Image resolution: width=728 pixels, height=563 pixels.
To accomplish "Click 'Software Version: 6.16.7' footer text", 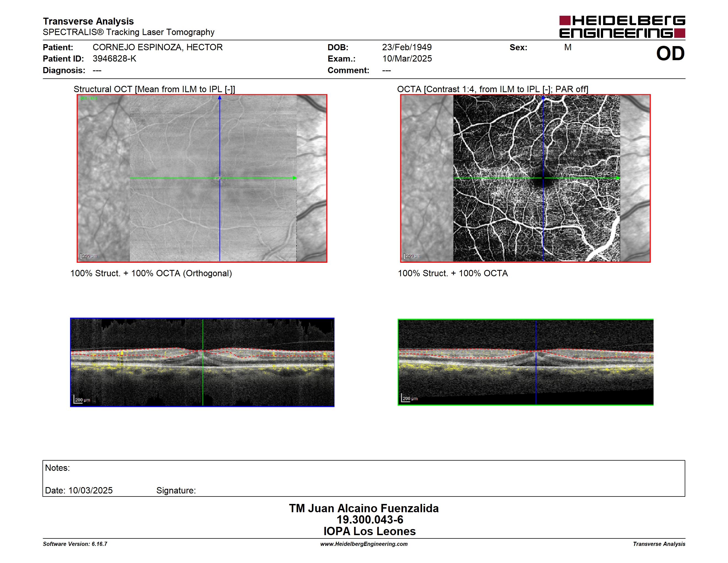I will click(75, 544).
